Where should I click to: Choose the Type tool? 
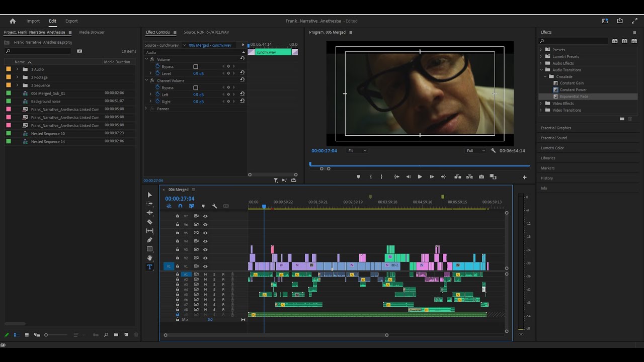tap(149, 267)
